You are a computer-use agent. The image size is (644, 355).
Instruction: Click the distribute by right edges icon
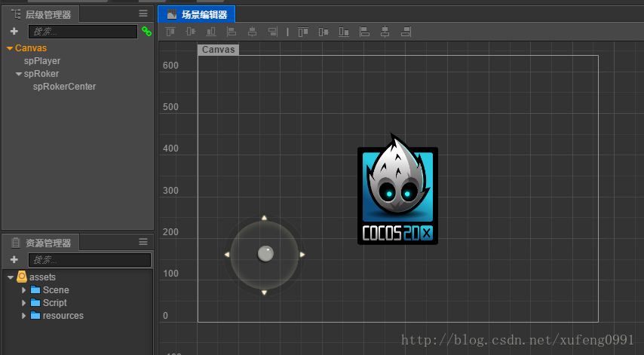[x=406, y=32]
